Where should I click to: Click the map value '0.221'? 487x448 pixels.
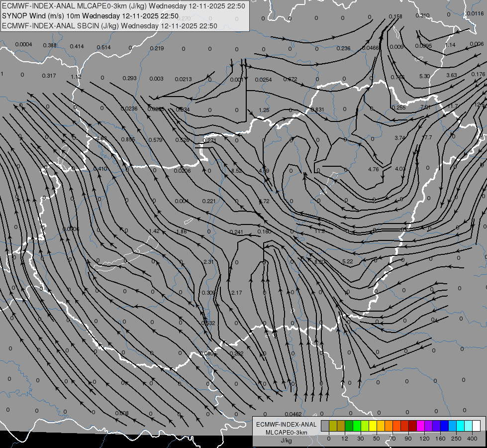tap(209, 201)
